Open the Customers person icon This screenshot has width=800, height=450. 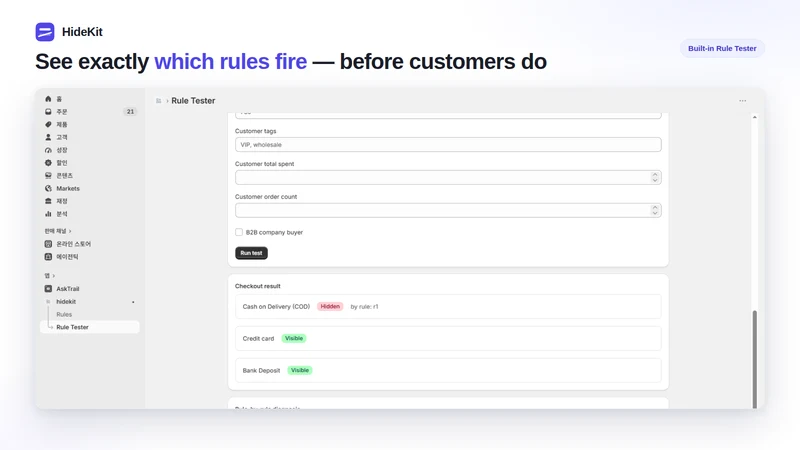pyautogui.click(x=48, y=137)
